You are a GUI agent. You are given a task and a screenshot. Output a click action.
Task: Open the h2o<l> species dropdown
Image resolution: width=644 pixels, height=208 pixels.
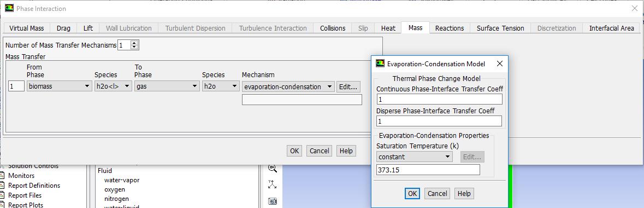coord(113,86)
